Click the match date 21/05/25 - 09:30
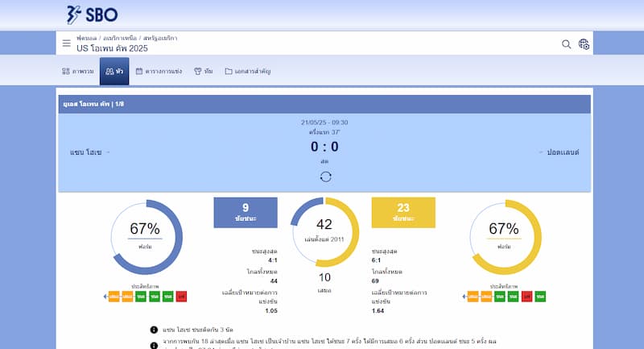This screenshot has height=349, width=644. [324, 123]
